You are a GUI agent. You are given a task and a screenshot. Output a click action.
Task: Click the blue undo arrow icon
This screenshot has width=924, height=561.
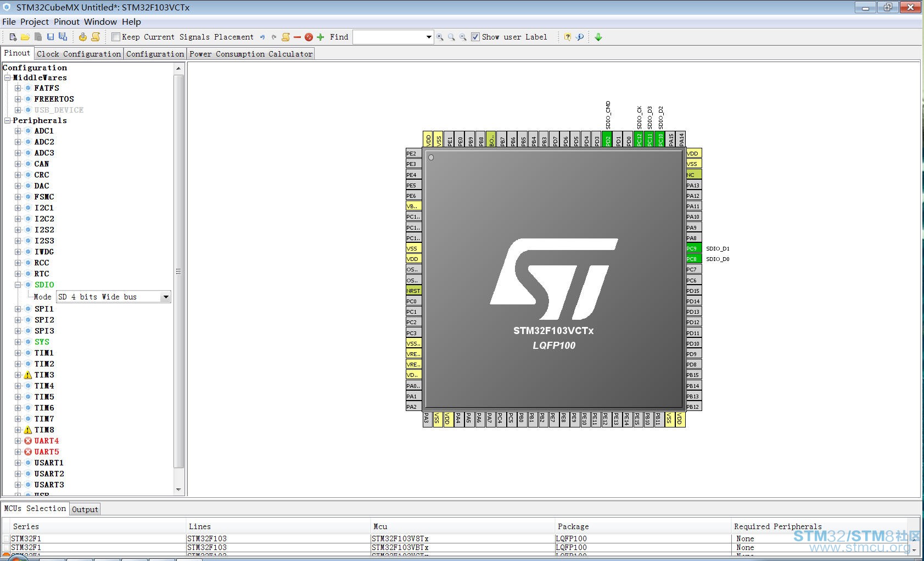pyautogui.click(x=262, y=37)
